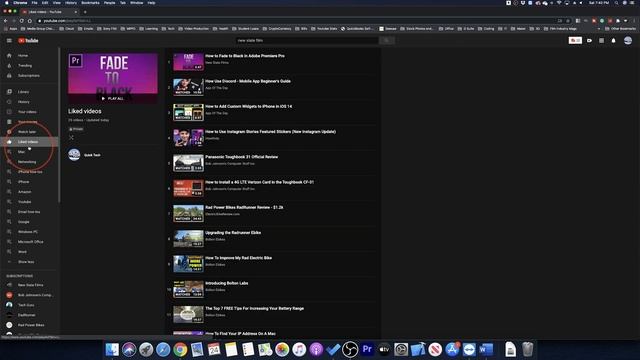The image size is (640, 360).
Task: Open the Chrome History menu
Action: (71, 3)
